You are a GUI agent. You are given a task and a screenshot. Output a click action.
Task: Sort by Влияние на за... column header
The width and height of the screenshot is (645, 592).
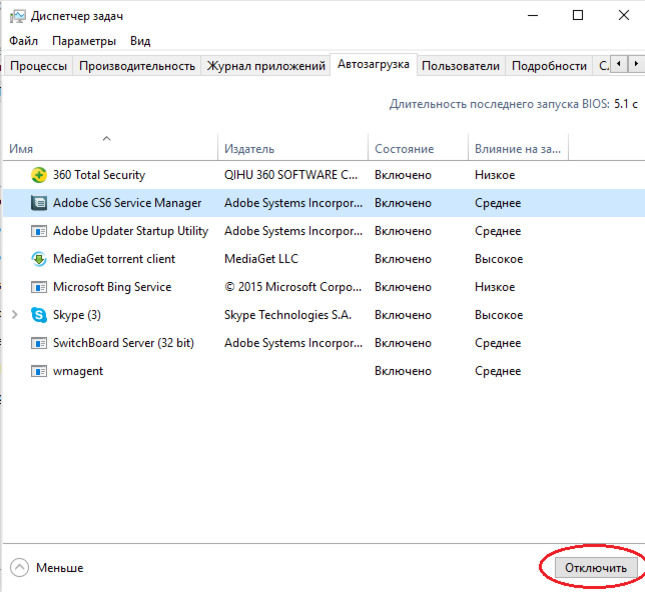[518, 148]
